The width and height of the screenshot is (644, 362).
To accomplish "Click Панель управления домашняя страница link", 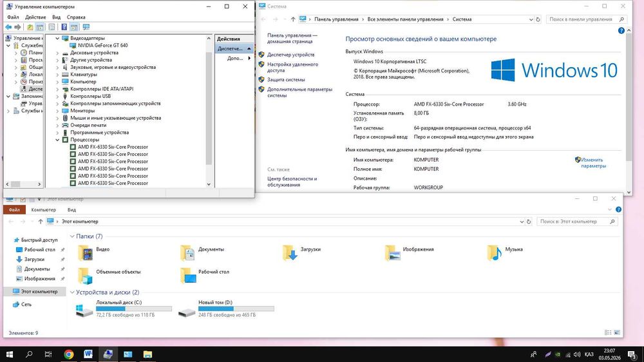I will [x=292, y=38].
